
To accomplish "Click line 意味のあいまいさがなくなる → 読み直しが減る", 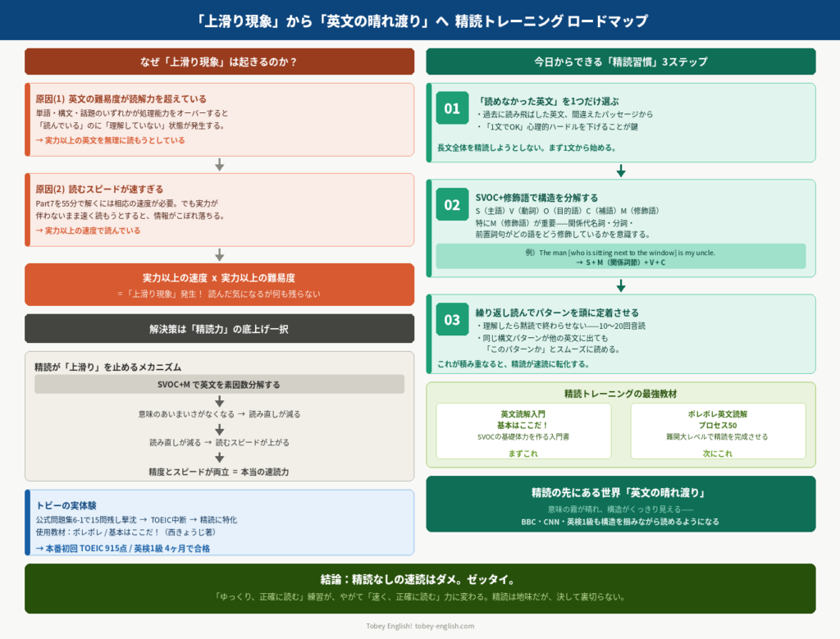I will [x=219, y=414].
